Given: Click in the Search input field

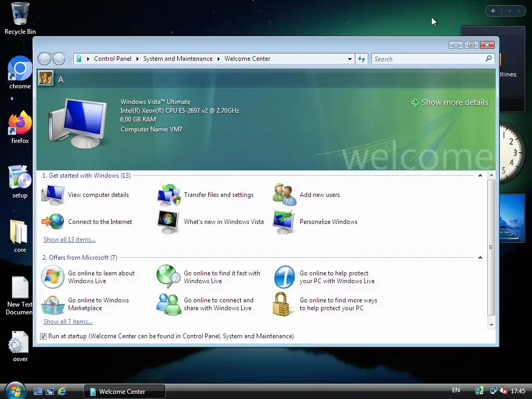Looking at the screenshot, I should [429, 59].
